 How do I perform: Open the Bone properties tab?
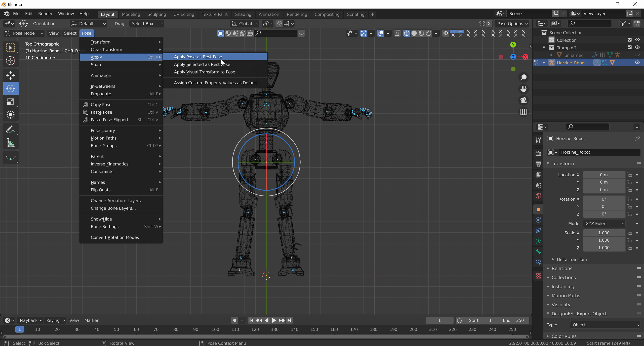coord(538,252)
